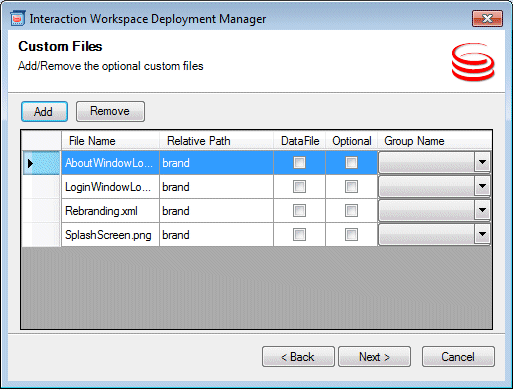Toggle Optional checkbox for SplashScreen.png

tap(351, 235)
